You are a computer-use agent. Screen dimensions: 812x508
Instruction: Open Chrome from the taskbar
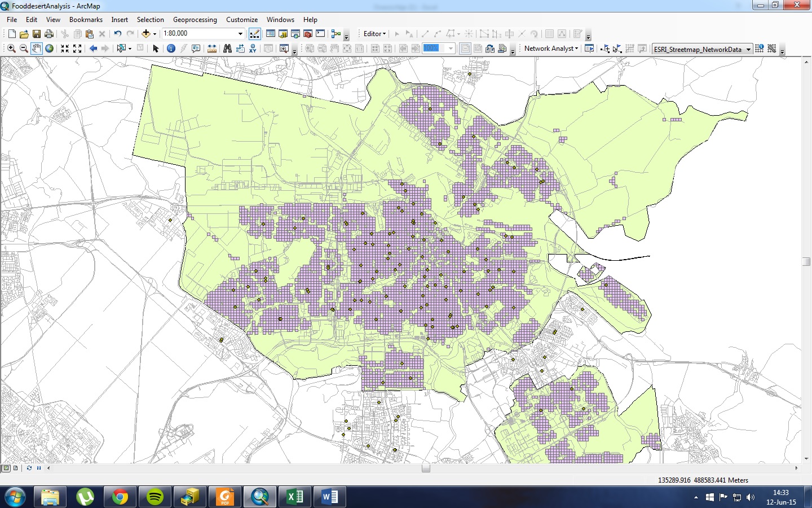point(120,497)
